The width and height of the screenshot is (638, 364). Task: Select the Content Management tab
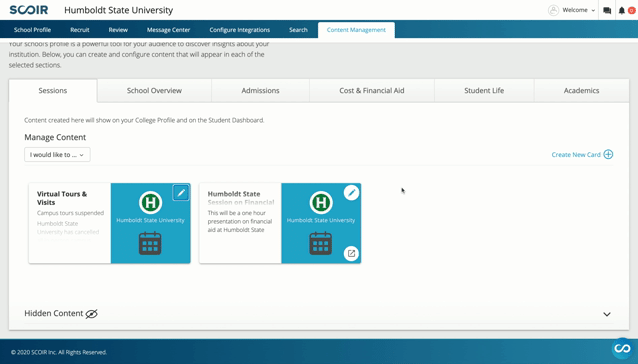pyautogui.click(x=356, y=30)
